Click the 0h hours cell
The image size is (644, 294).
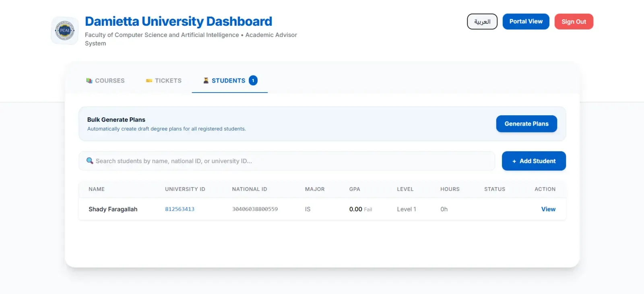(x=444, y=209)
